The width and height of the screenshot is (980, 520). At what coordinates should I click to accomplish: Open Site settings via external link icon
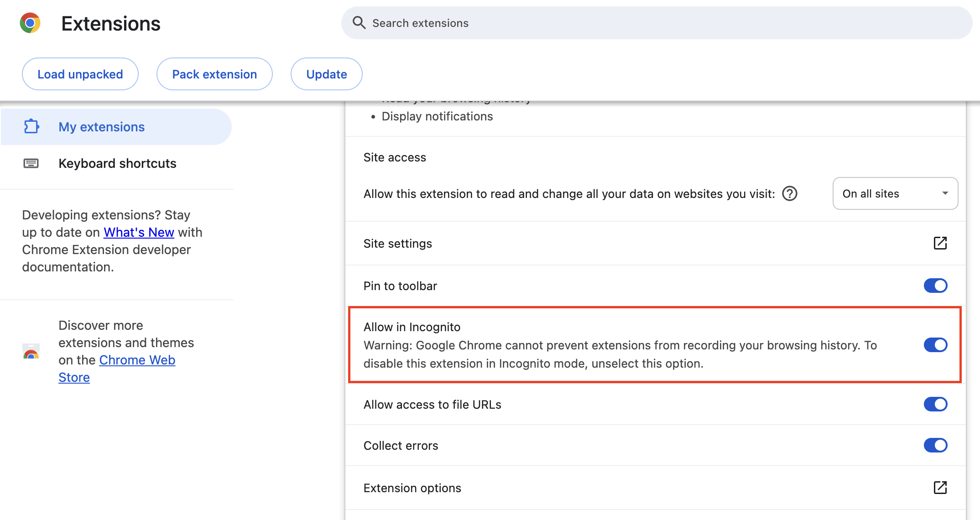tap(940, 243)
